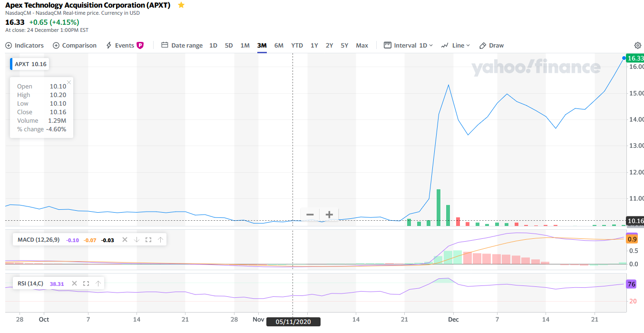
Task: Expand the Line chart type dropdown
Action: point(455,46)
